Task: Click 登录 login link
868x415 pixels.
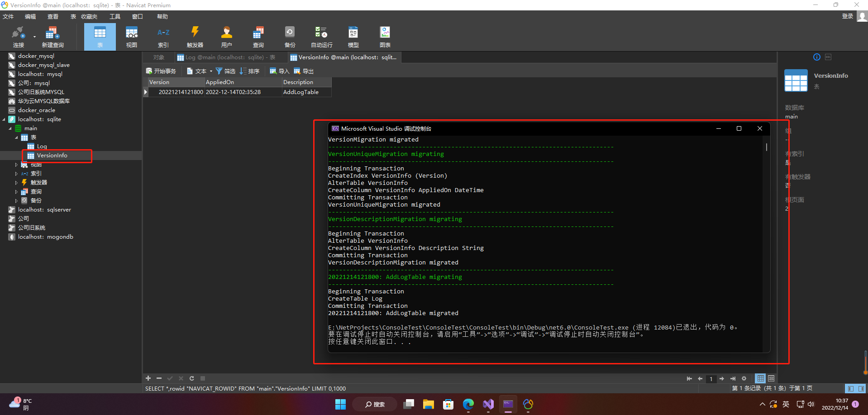Action: coord(847,16)
